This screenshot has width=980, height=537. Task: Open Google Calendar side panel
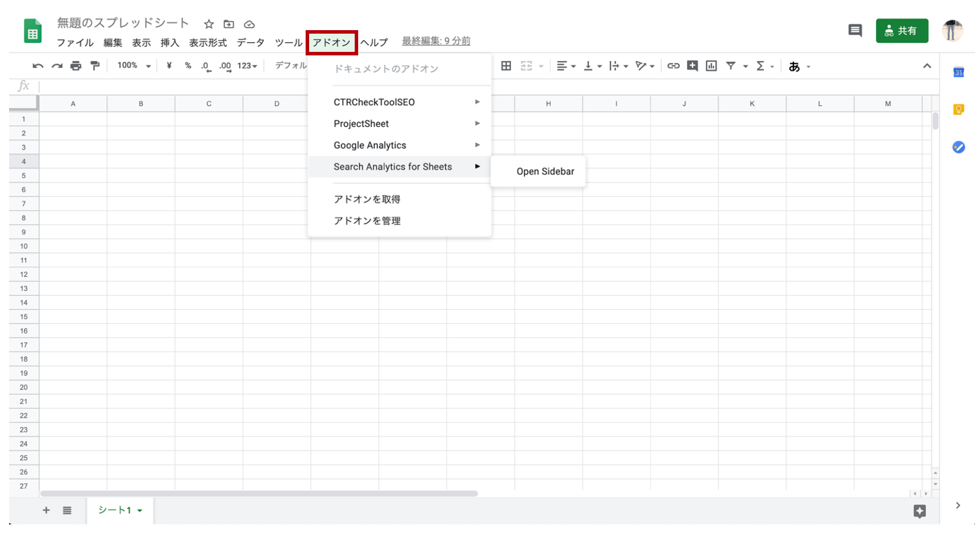point(958,72)
